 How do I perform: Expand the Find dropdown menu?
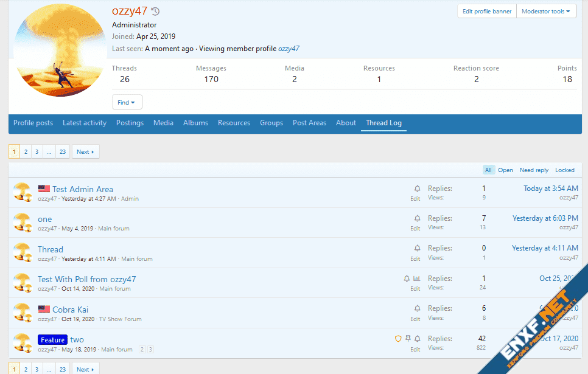point(127,102)
